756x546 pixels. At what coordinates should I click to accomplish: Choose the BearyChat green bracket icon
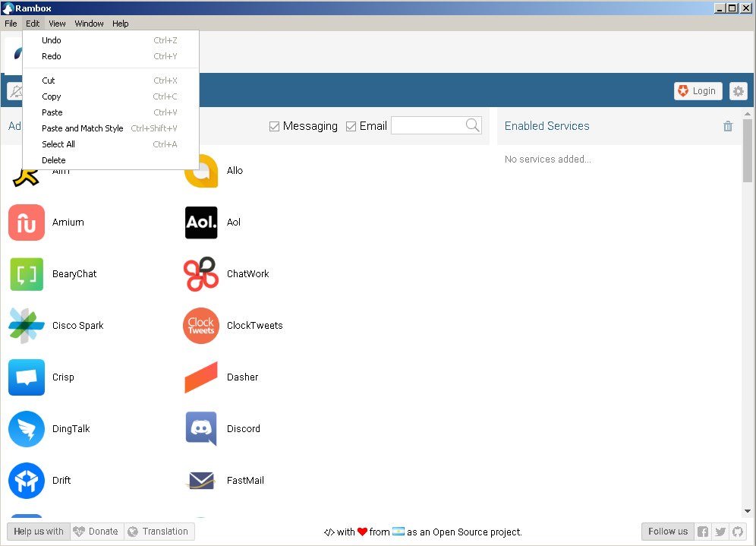[27, 274]
